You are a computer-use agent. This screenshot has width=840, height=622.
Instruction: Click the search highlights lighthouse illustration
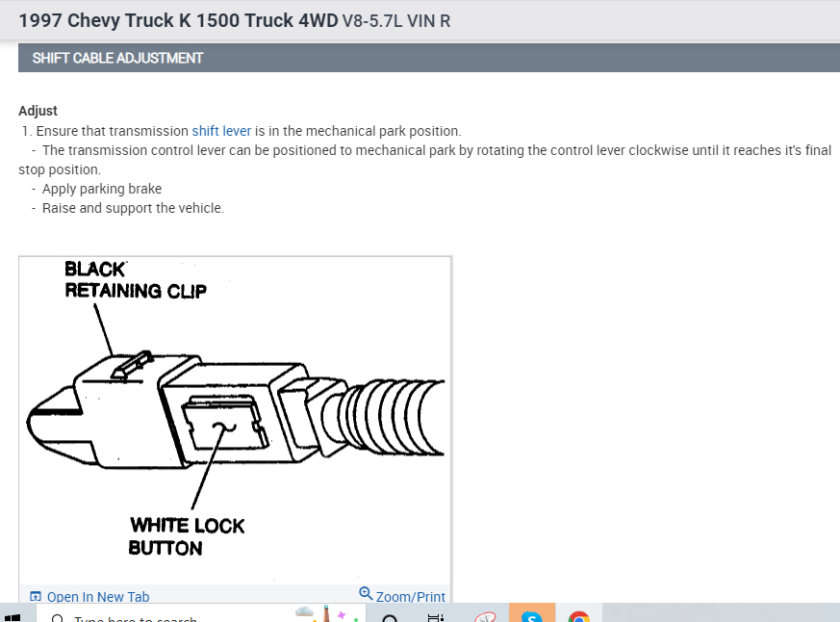[327, 613]
